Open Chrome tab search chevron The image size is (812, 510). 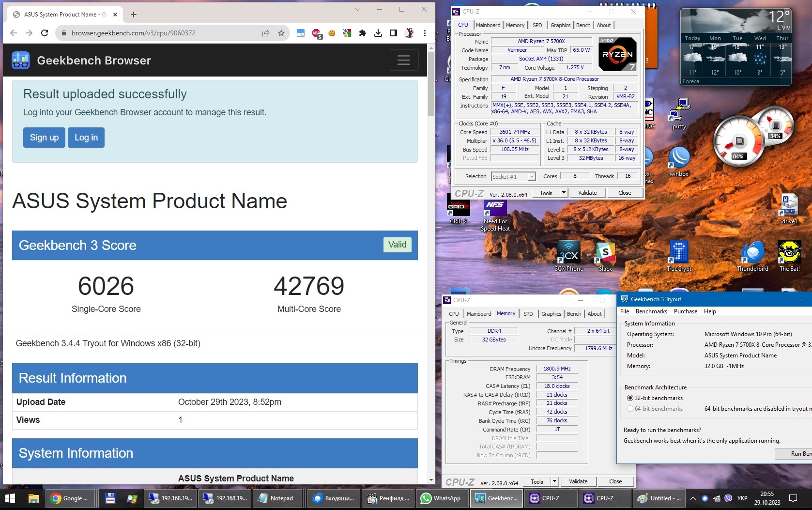click(357, 9)
